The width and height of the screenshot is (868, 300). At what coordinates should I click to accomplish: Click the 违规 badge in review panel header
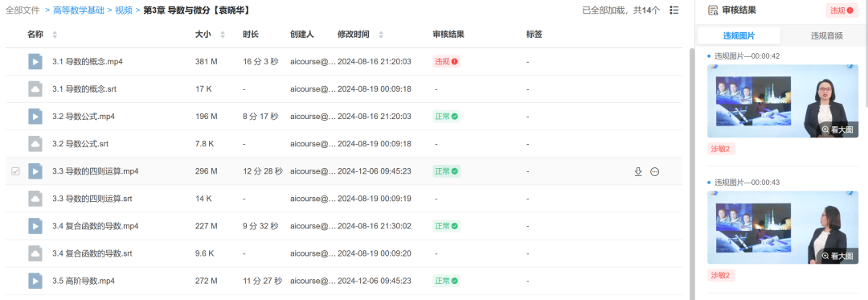(x=841, y=10)
